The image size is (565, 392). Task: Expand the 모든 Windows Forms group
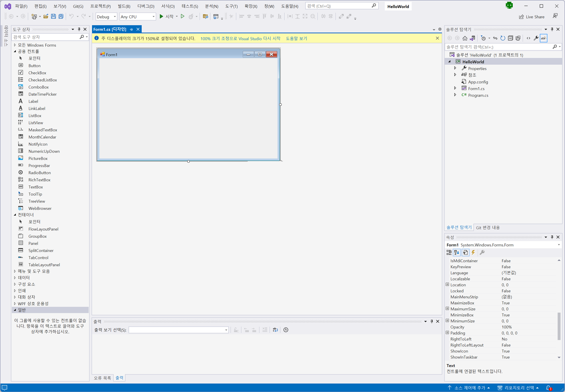coord(15,45)
